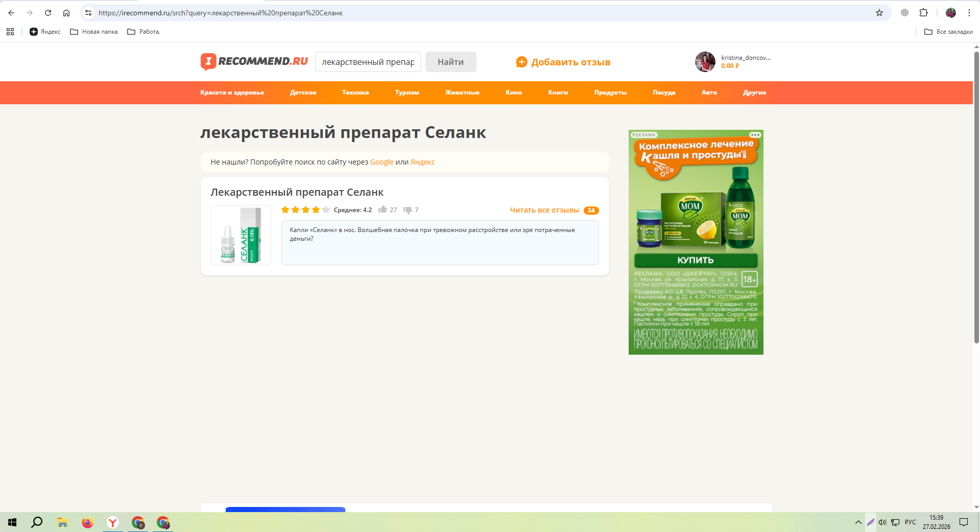This screenshot has height=532, width=980.
Task: Open Техника category
Action: [x=355, y=92]
